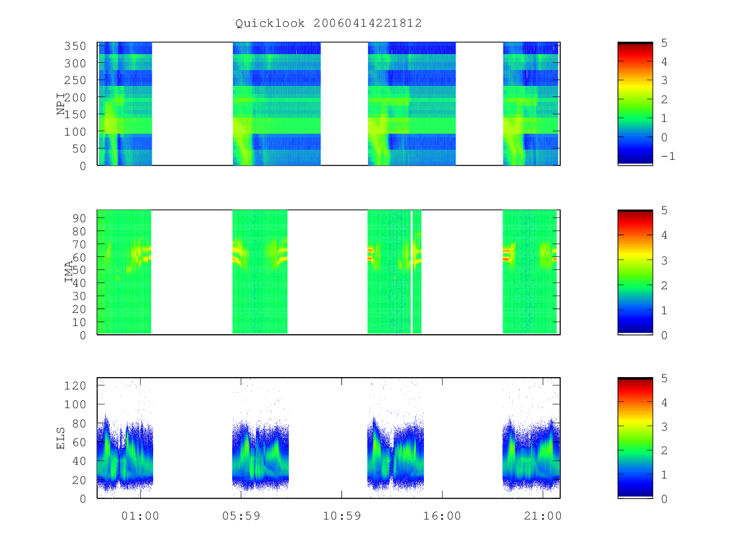Click the 5 label on IMA colorbar
This screenshot has width=747, height=560.
point(664,210)
